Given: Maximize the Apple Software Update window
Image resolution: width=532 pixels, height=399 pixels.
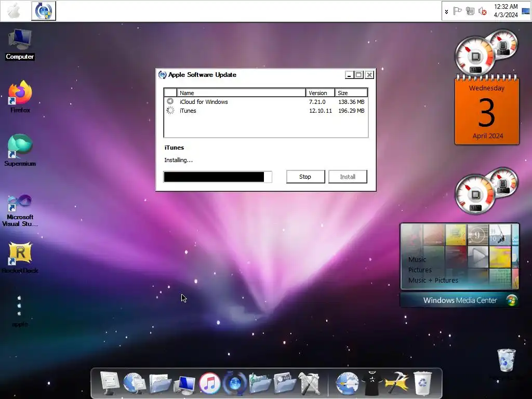Looking at the screenshot, I should click(359, 75).
